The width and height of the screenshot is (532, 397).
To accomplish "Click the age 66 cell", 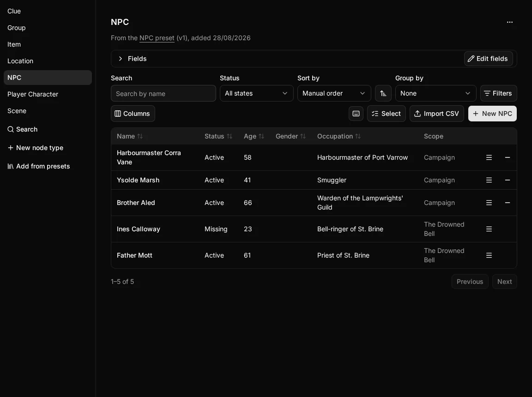I will tap(248, 203).
